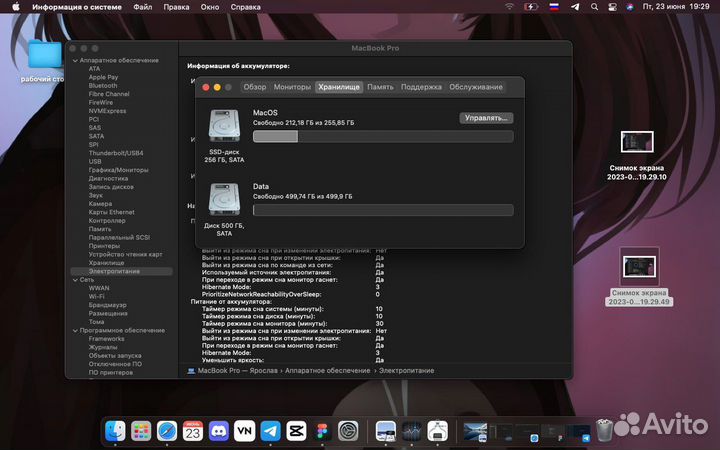Click the date and time in menu bar
The height and width of the screenshot is (450, 720).
click(x=676, y=7)
